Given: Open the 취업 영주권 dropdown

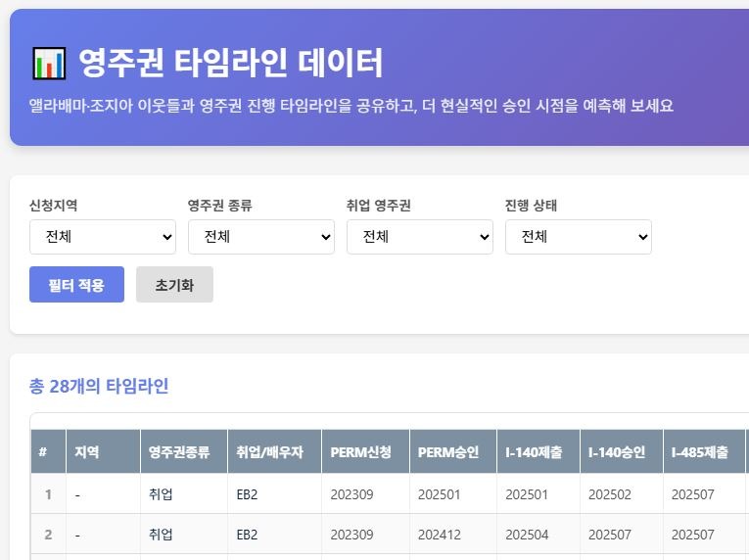Looking at the screenshot, I should tap(419, 237).
